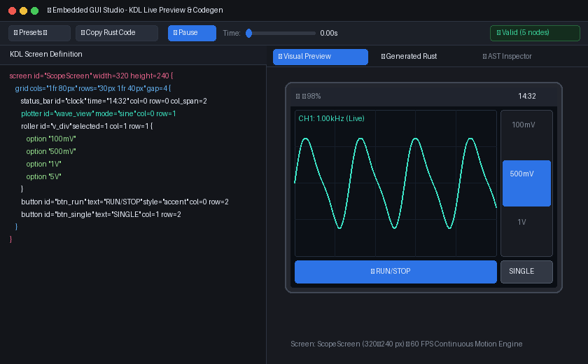Click the plotter id='wave_view' code line
588x364 pixels.
coord(98,113)
